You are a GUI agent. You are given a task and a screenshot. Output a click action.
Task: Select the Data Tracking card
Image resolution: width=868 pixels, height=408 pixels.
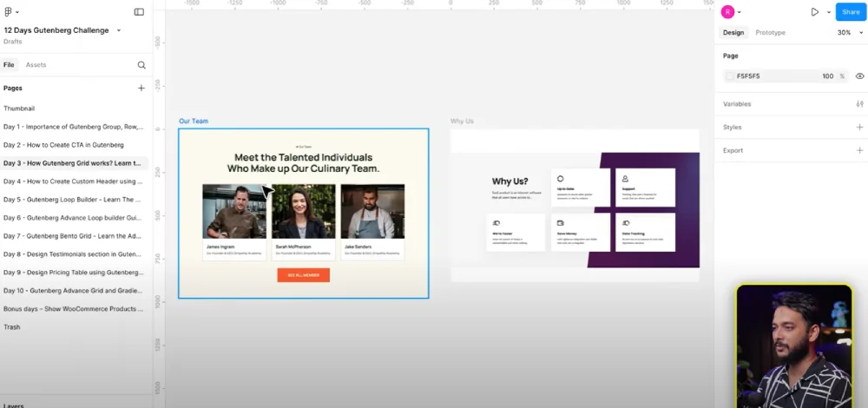646,233
